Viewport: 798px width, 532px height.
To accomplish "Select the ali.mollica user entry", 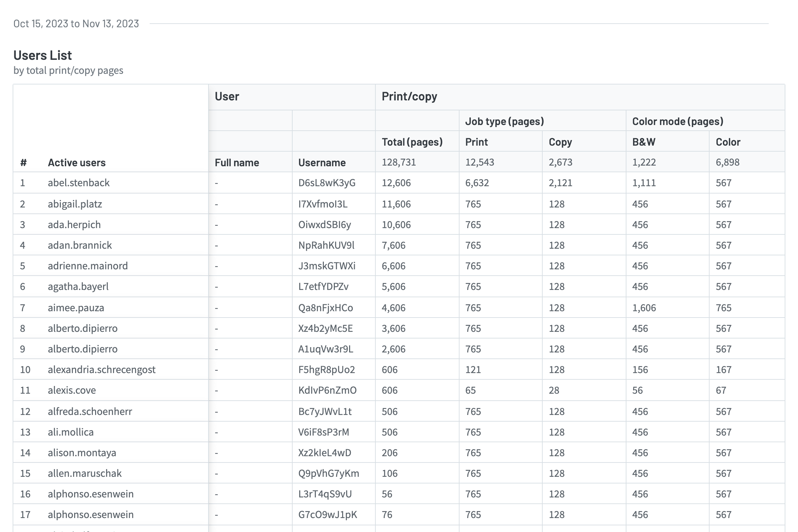I will pyautogui.click(x=70, y=432).
